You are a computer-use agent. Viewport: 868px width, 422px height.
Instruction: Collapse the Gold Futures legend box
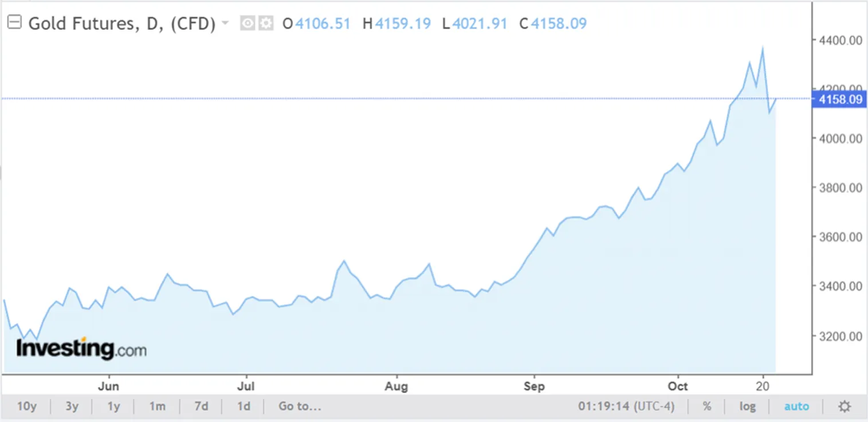(14, 24)
